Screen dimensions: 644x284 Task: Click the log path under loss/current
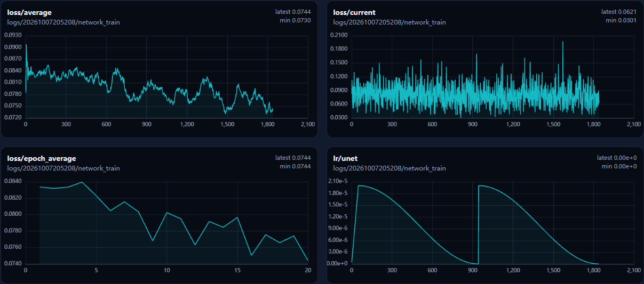coord(389,22)
